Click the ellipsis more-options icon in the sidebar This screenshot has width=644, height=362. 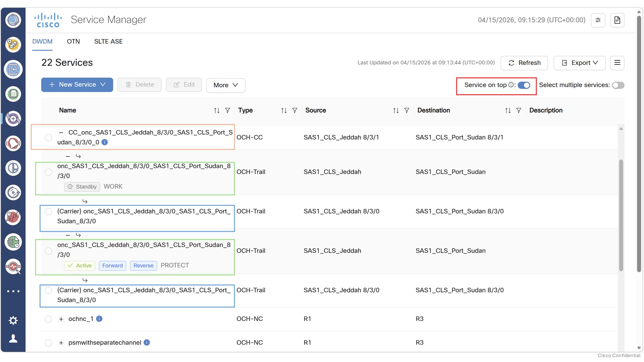[13, 291]
